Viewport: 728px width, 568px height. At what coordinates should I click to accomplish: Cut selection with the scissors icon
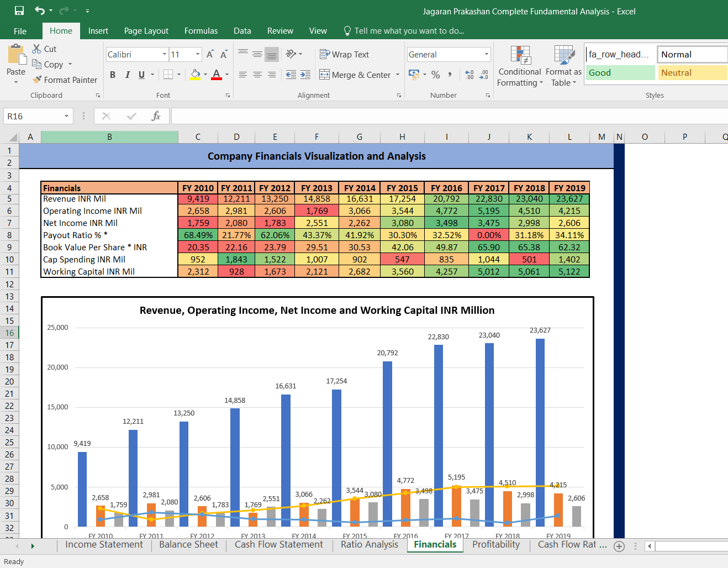click(37, 49)
